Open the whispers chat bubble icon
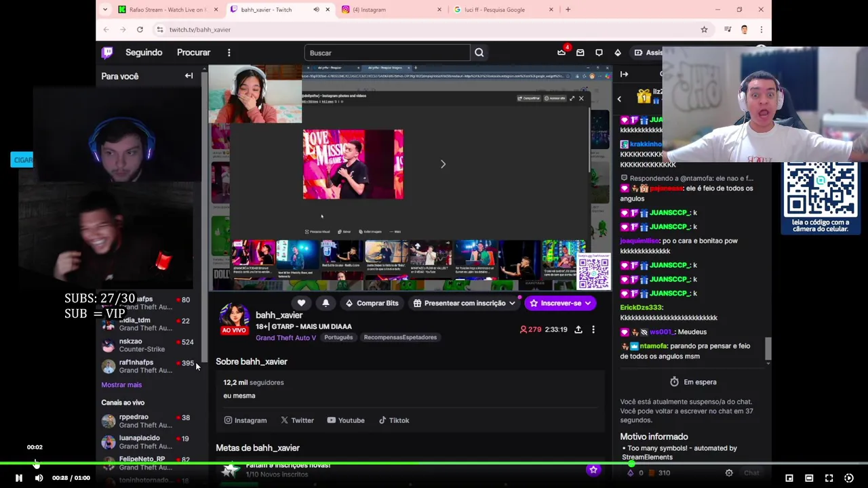 click(599, 52)
